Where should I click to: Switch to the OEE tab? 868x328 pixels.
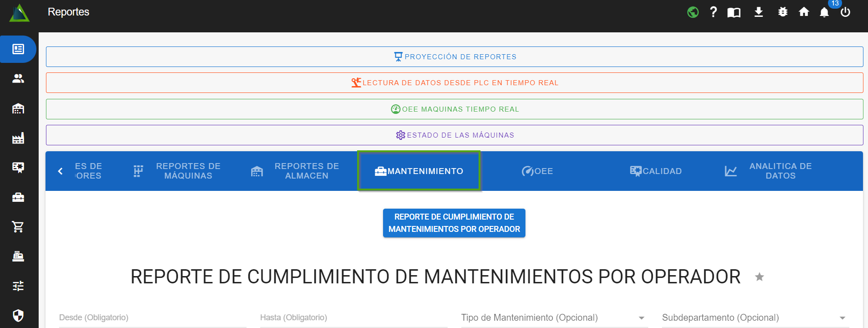(537, 171)
